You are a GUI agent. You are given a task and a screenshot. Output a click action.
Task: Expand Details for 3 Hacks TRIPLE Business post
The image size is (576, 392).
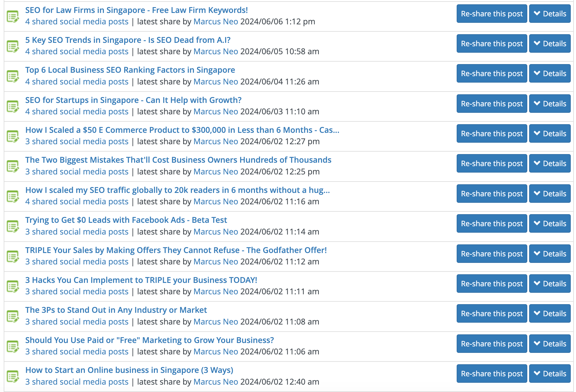[549, 284]
